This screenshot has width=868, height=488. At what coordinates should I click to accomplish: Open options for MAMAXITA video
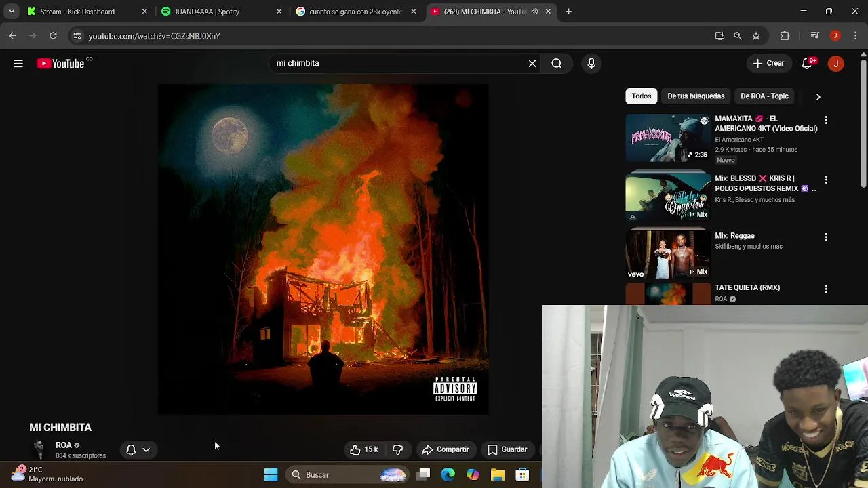pyautogui.click(x=826, y=120)
